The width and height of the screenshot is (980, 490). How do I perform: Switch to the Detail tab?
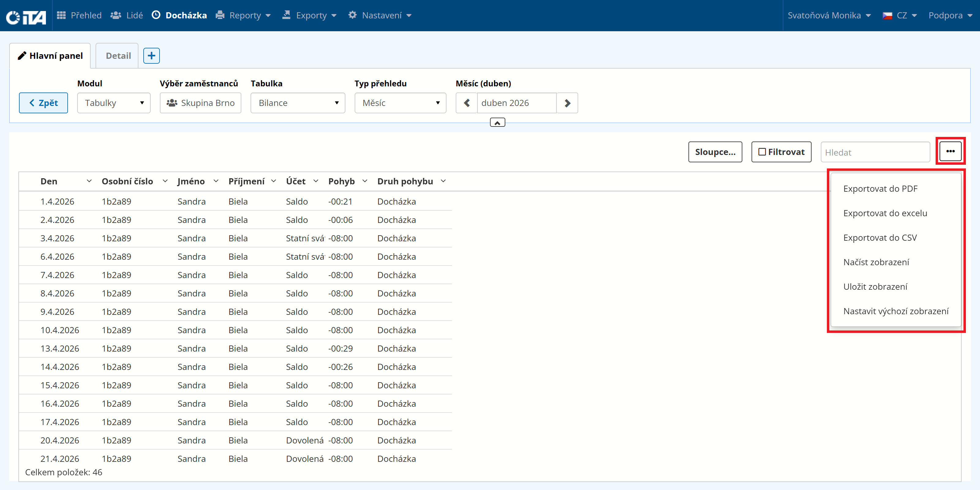click(118, 56)
